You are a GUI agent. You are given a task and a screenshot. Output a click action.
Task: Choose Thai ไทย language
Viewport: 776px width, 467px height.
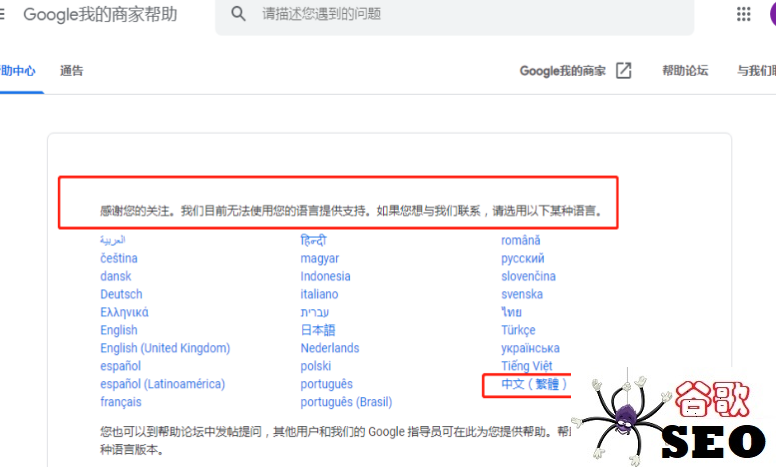tap(511, 312)
